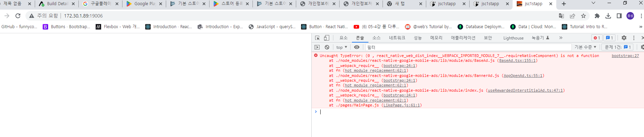Close the Google Play browser tab
This screenshot has height=137, width=644.
coord(161,4)
